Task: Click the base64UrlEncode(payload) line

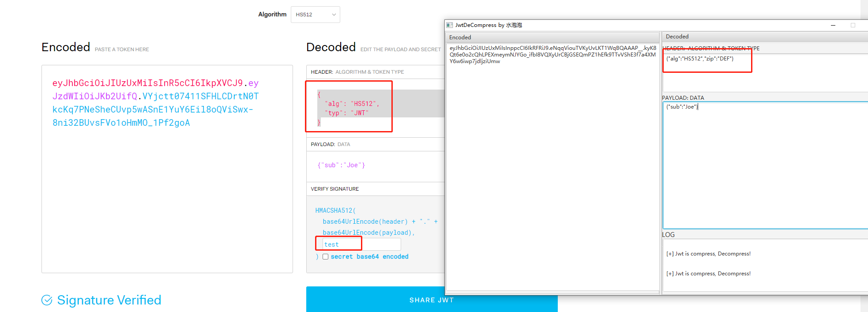Action: tap(368, 233)
